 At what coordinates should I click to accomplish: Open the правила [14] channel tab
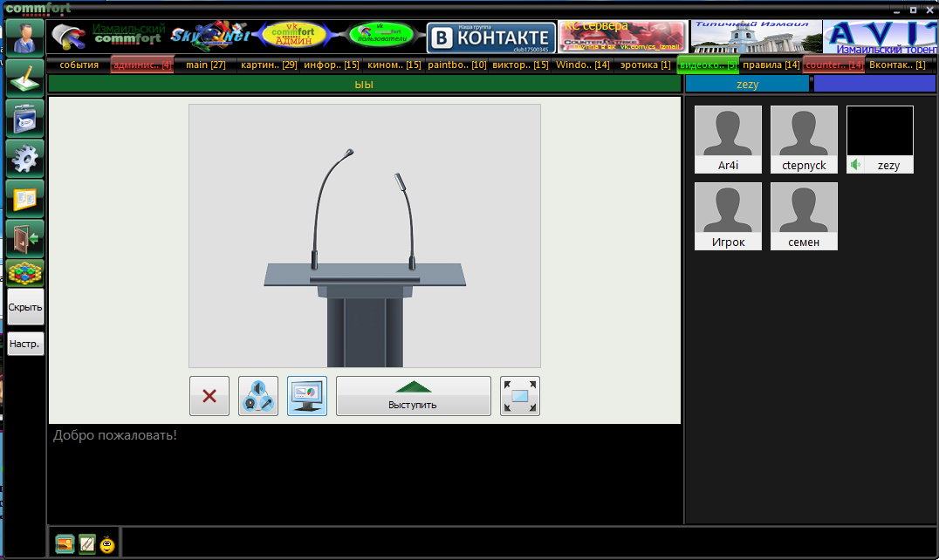tap(771, 65)
